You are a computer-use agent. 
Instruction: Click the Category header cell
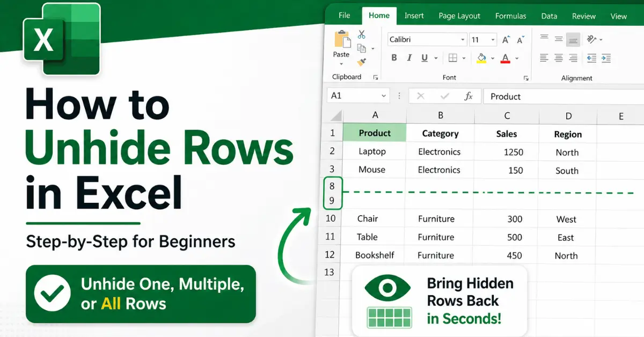coord(440,134)
